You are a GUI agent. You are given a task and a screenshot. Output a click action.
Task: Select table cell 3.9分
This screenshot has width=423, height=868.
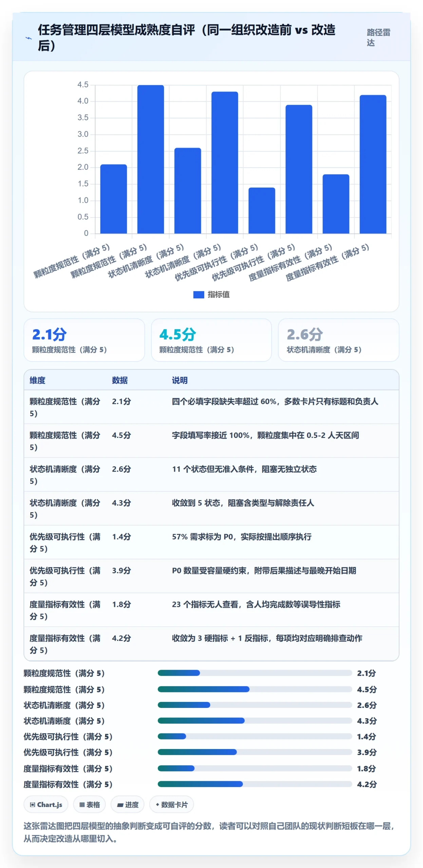point(121,571)
